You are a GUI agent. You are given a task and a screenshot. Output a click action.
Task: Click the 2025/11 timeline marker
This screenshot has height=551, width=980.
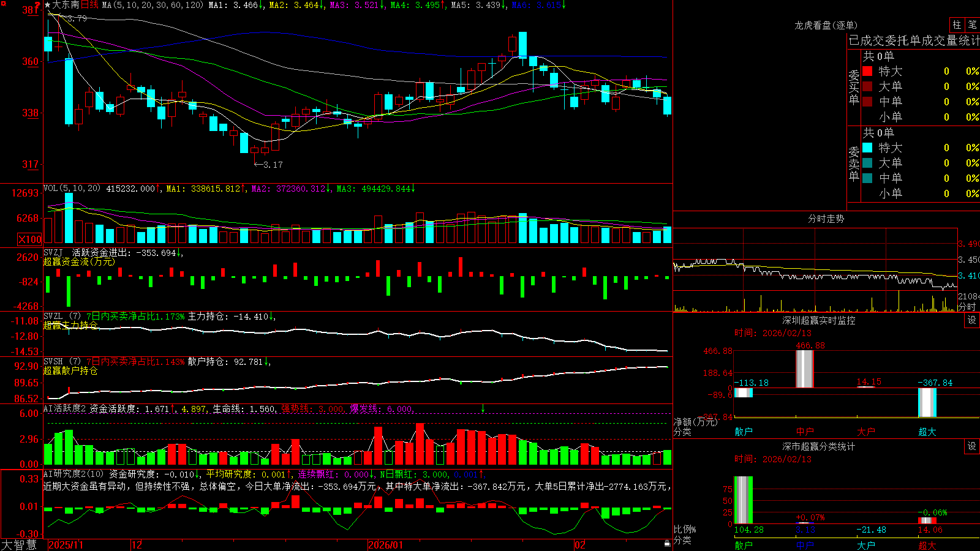click(66, 545)
